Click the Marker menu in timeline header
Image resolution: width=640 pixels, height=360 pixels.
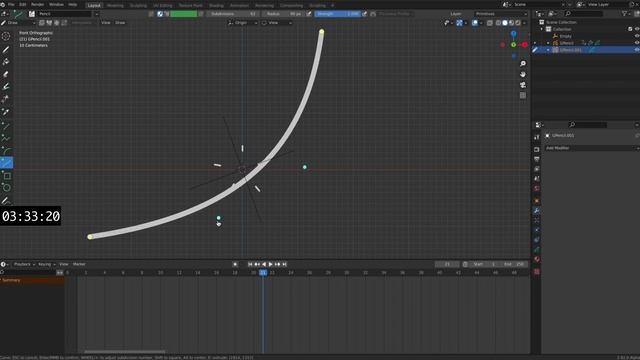click(79, 264)
